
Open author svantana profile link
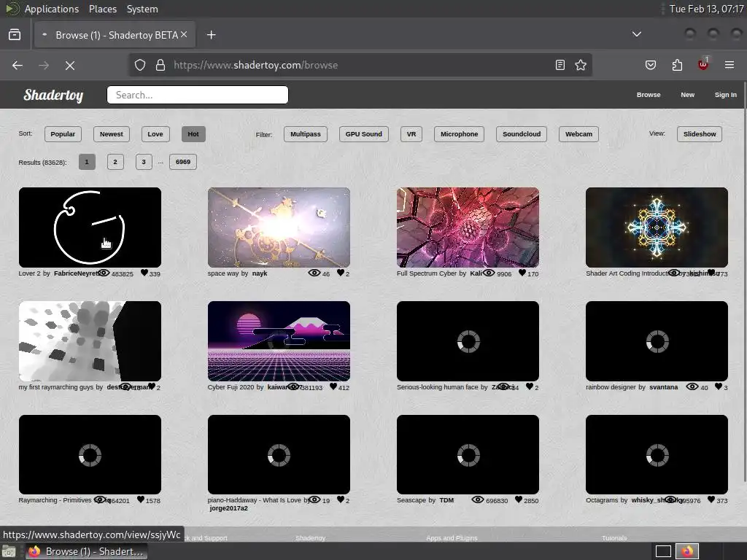coord(663,387)
